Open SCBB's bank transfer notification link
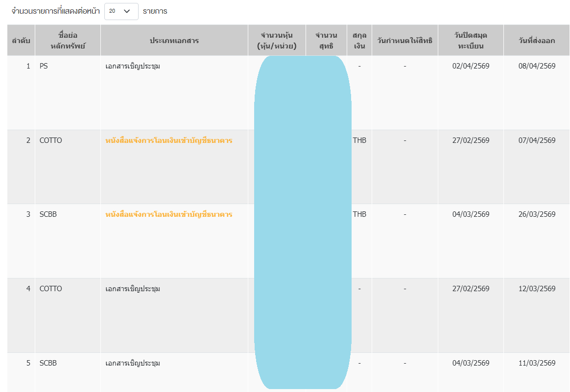This screenshot has width=570, height=392. 169,214
